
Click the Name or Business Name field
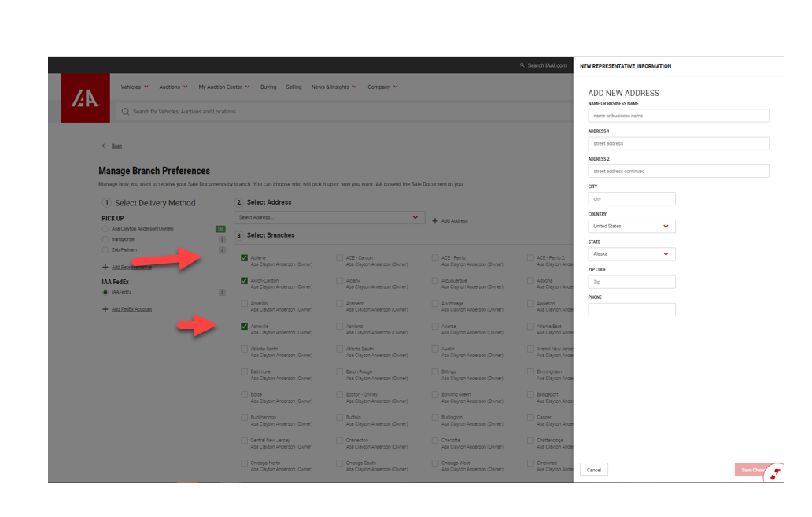click(678, 116)
